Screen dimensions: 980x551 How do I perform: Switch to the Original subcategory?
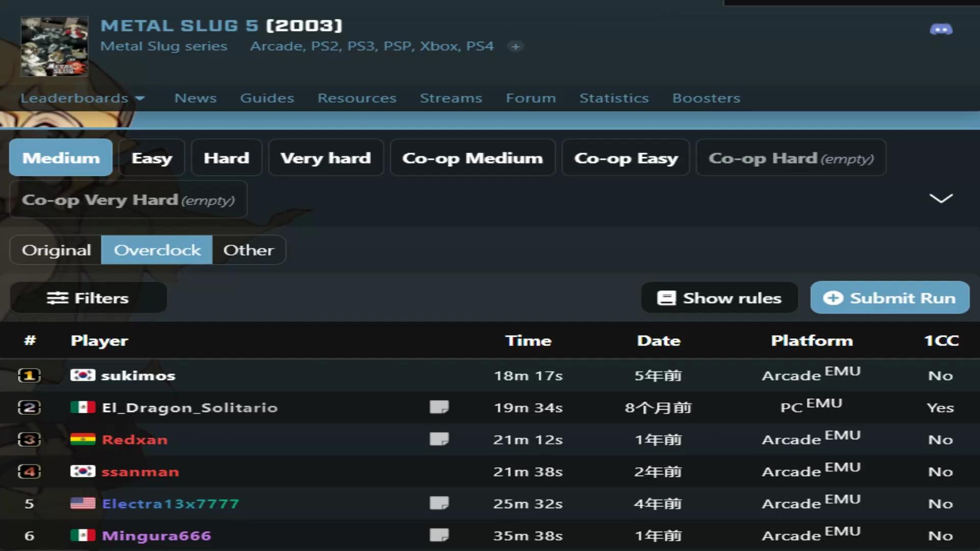pyautogui.click(x=56, y=250)
